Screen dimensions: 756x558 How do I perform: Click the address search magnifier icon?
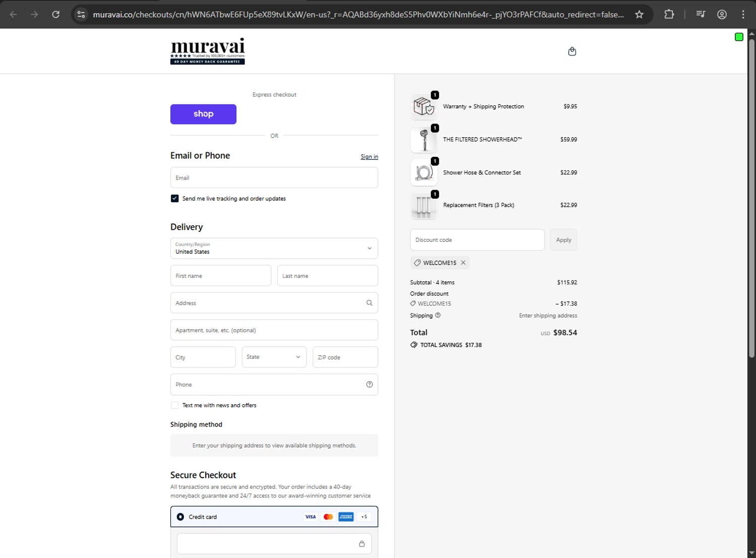click(x=369, y=303)
